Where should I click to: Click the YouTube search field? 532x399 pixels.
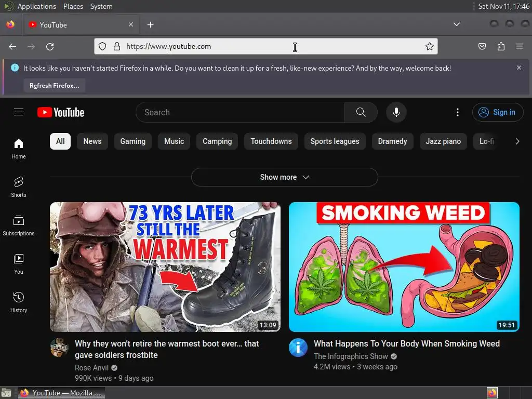(240, 112)
